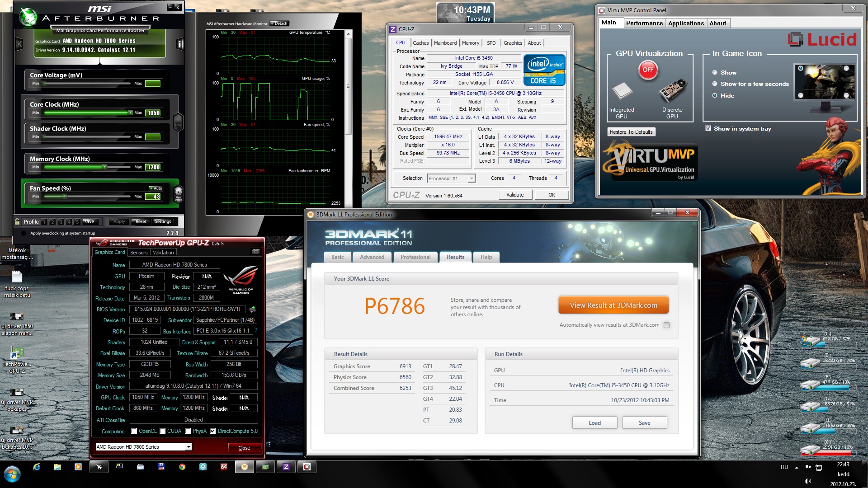Click the Load button in 3DMark Run Details
The width and height of the screenshot is (868, 488).
coord(594,422)
